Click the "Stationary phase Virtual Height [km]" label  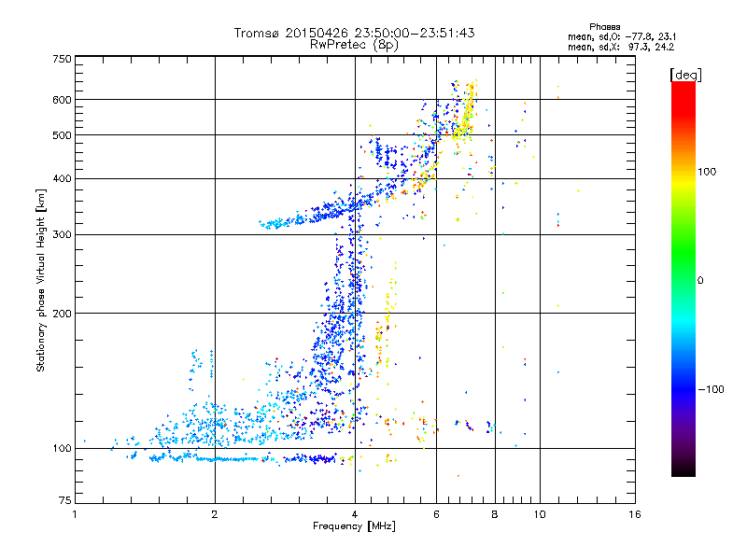point(40,281)
